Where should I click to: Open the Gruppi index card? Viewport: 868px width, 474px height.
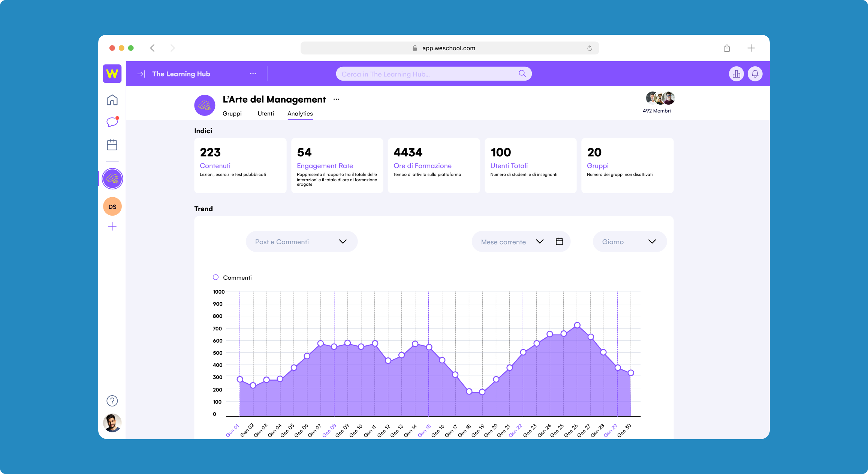tap(627, 165)
